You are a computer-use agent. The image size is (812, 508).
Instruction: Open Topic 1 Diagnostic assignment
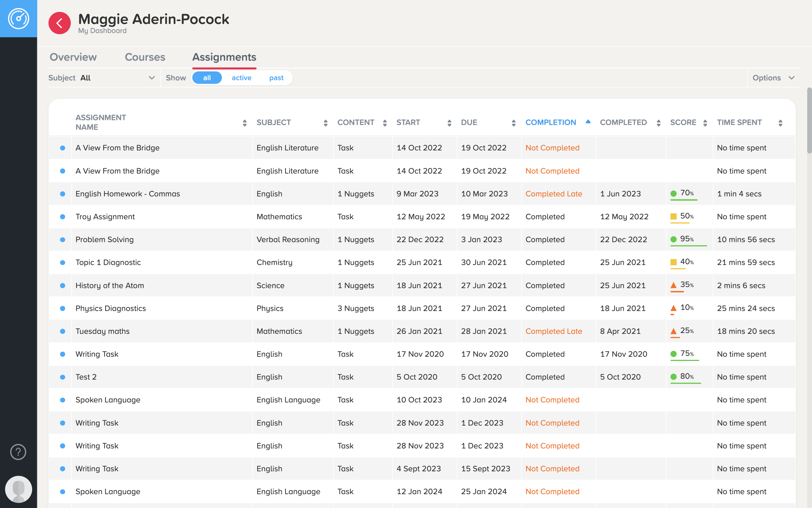[x=108, y=262]
